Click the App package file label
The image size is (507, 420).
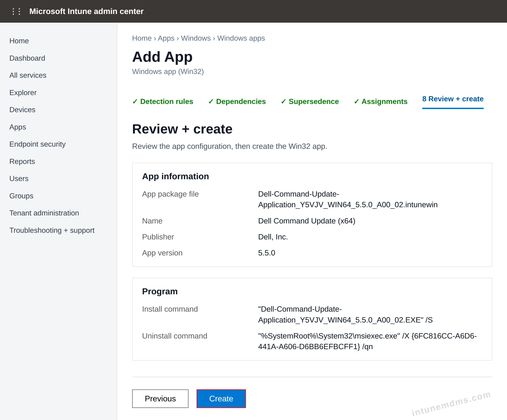point(170,194)
